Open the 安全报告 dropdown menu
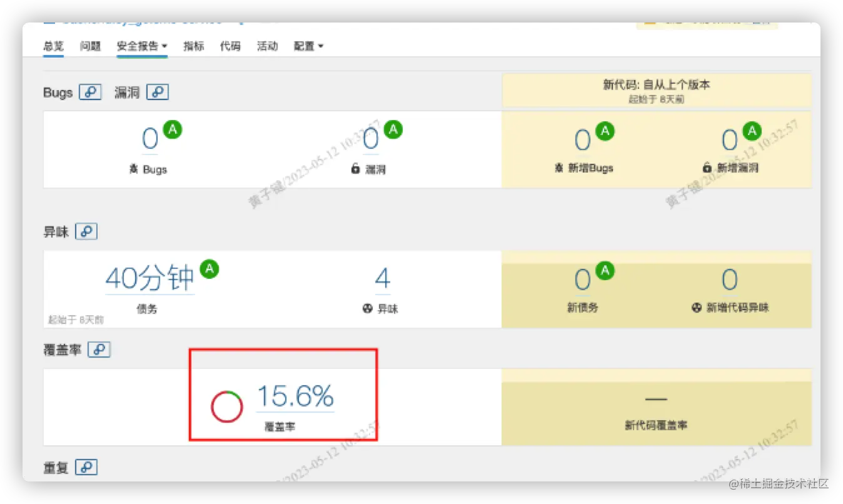Viewport: 843px width, 504px height. point(142,46)
